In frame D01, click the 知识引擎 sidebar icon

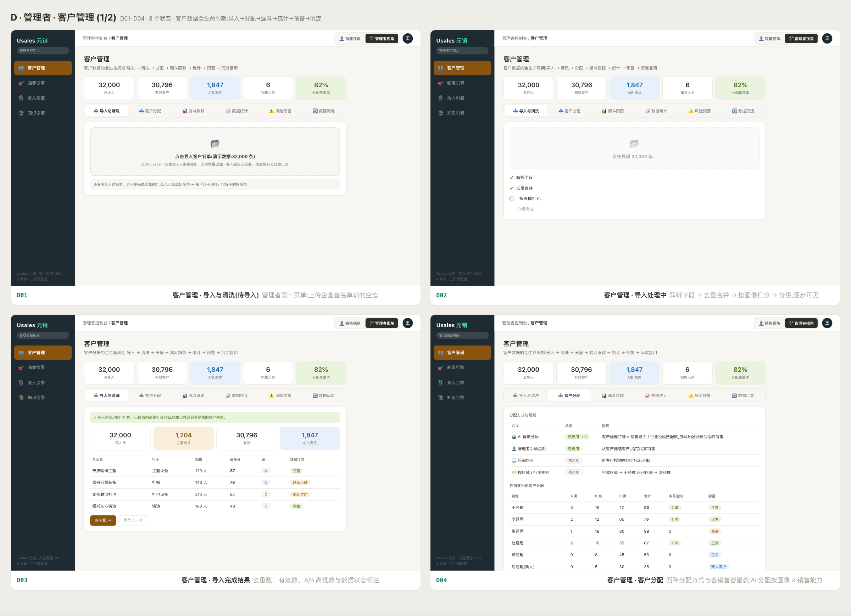point(21,113)
